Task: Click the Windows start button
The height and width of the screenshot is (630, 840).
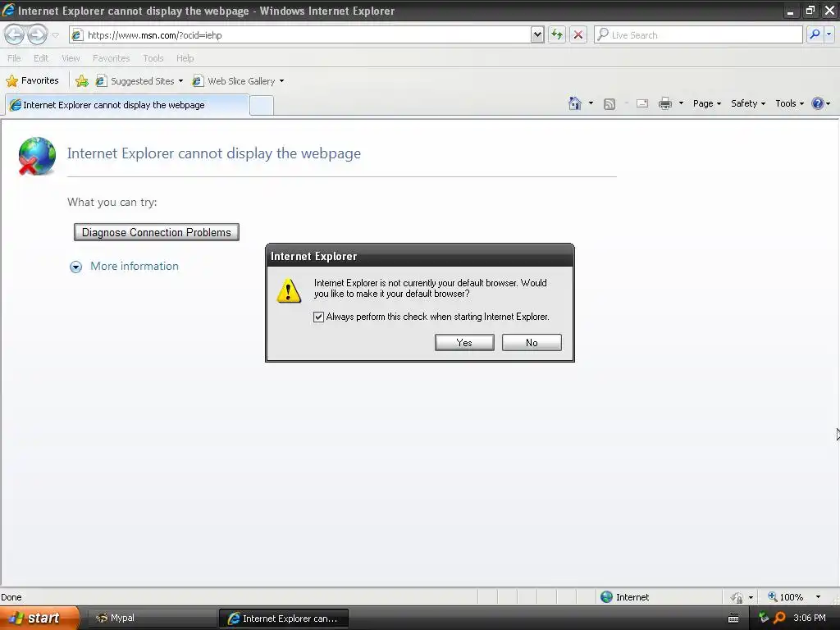Action: pyautogui.click(x=39, y=618)
